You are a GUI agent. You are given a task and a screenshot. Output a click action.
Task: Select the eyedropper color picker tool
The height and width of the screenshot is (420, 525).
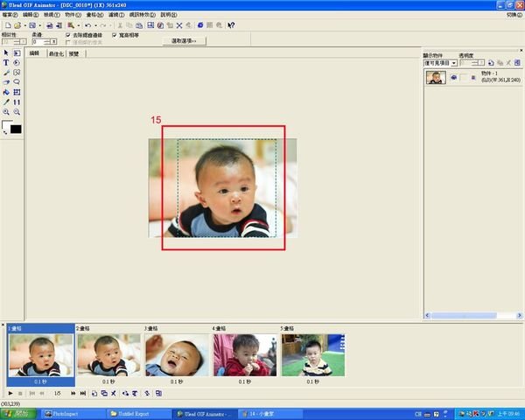(6, 102)
